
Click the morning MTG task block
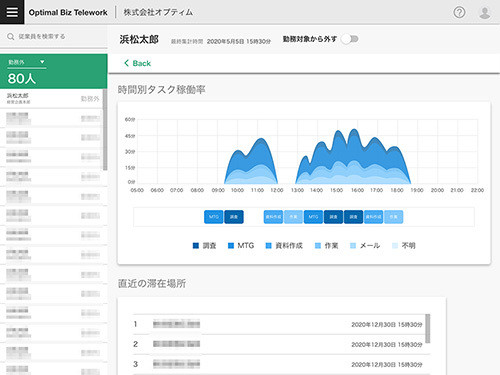coord(214,217)
